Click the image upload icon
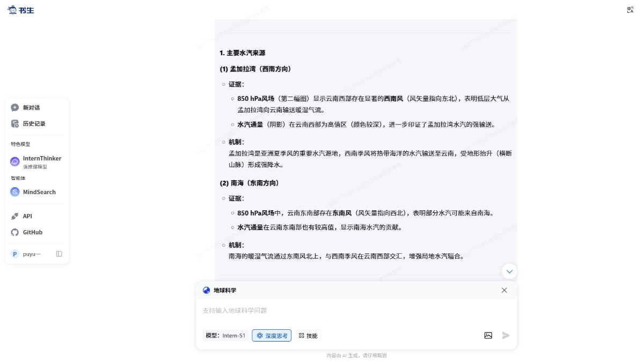 point(488,335)
